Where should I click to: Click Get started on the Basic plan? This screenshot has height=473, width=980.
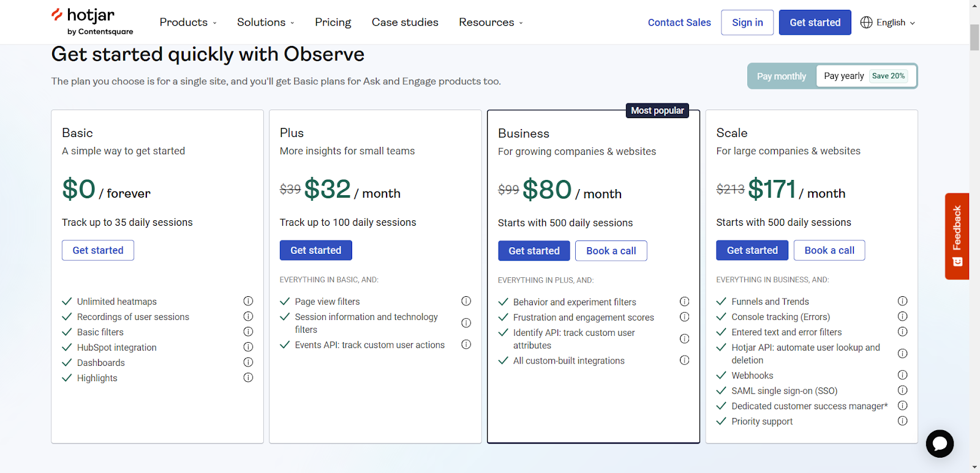(98, 250)
